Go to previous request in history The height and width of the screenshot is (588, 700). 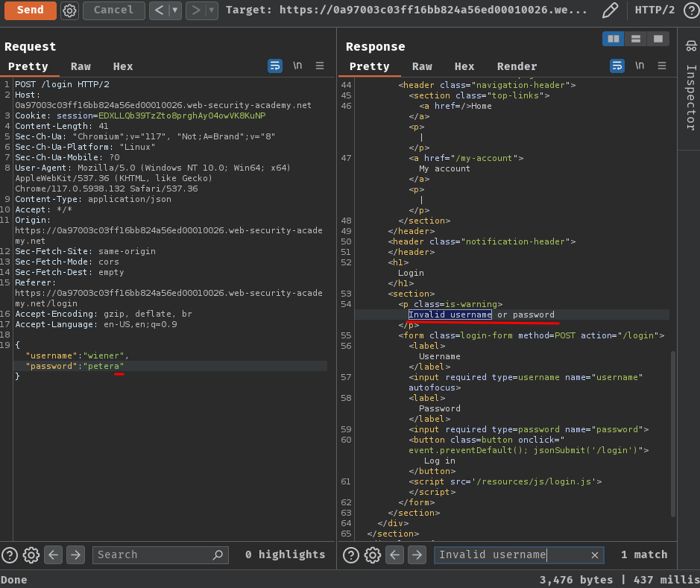[159, 10]
